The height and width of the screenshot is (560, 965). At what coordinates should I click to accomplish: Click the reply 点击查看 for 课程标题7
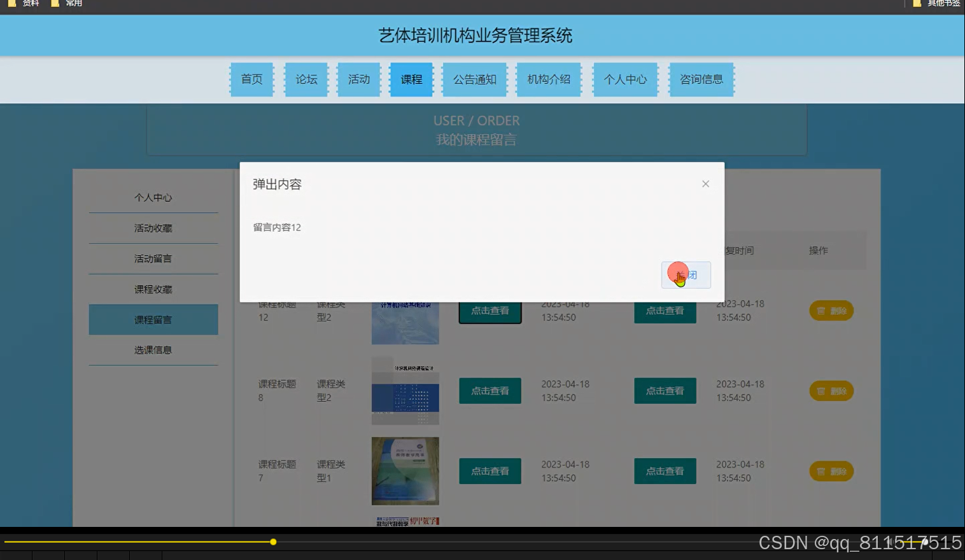click(665, 471)
